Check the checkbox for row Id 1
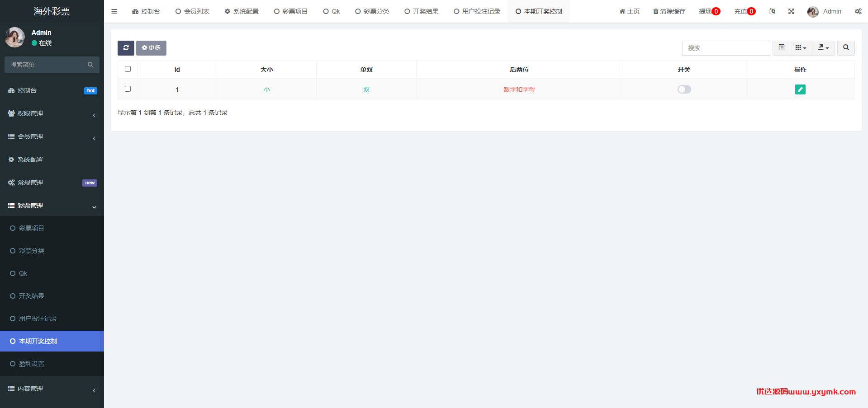 (128, 89)
